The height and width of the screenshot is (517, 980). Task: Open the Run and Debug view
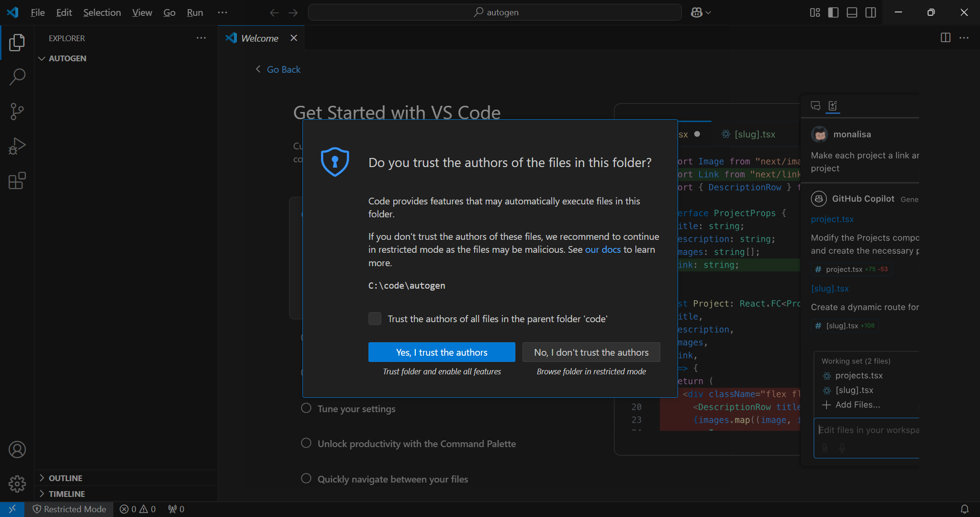click(x=17, y=146)
